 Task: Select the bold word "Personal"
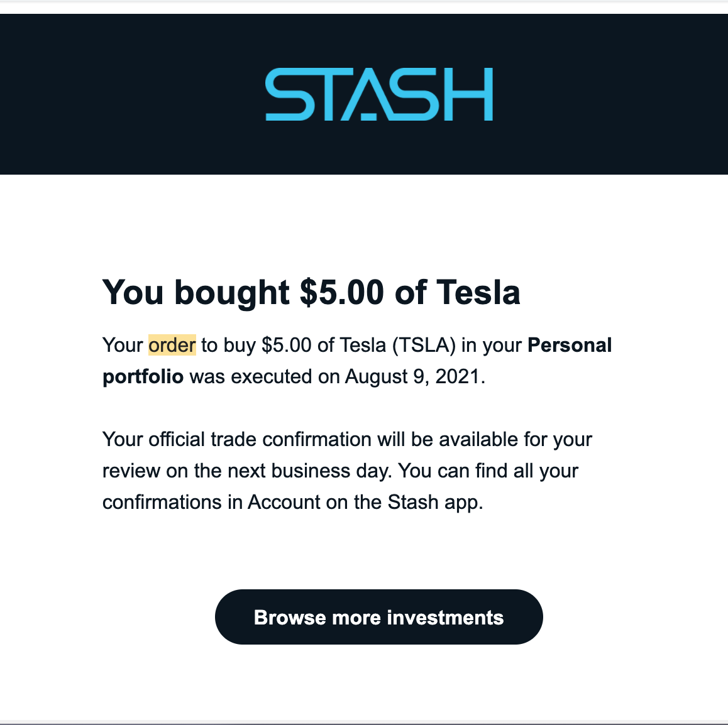(x=569, y=345)
